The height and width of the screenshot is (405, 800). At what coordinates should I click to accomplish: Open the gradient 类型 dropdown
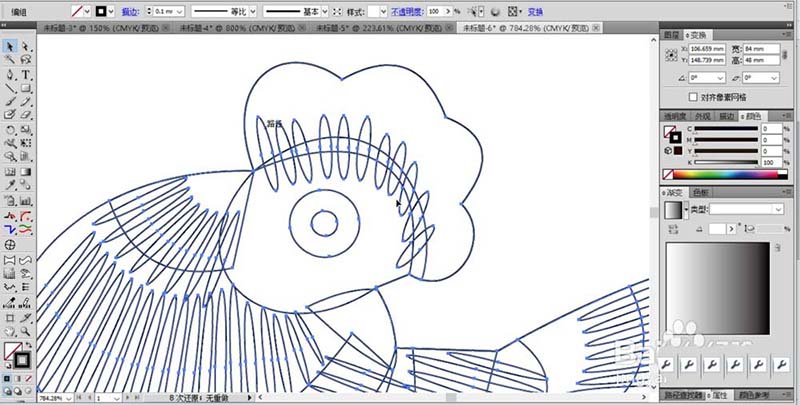[778, 209]
